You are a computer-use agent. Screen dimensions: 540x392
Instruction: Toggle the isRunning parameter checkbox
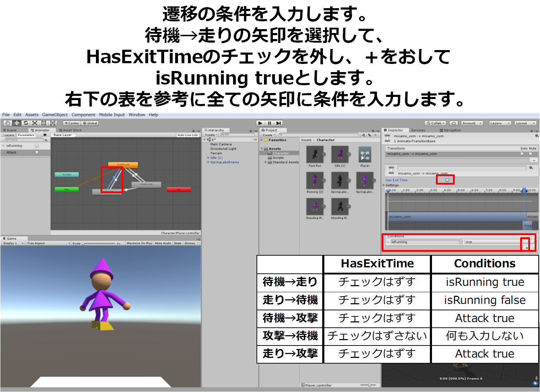(37, 146)
